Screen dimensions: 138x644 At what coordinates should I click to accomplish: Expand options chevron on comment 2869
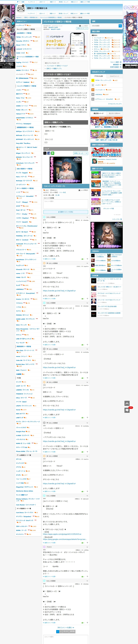(87, 263)
